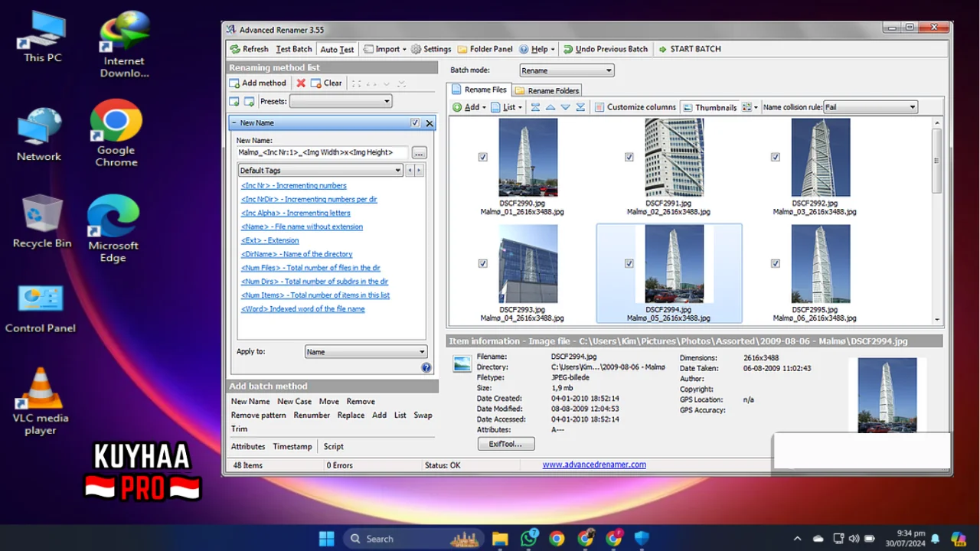This screenshot has width=980, height=551.
Task: Open the Add files dropdown
Action: (x=469, y=107)
